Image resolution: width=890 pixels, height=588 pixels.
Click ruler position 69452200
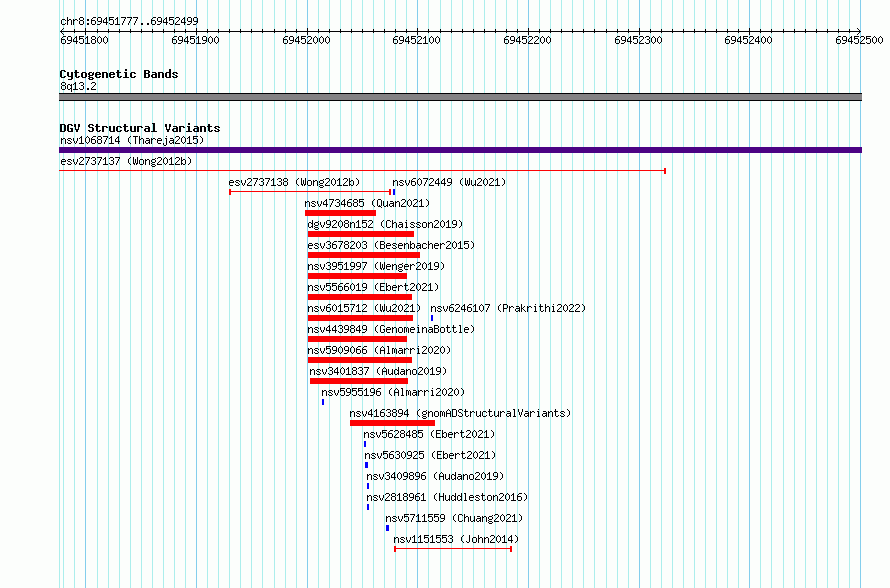[527, 40]
